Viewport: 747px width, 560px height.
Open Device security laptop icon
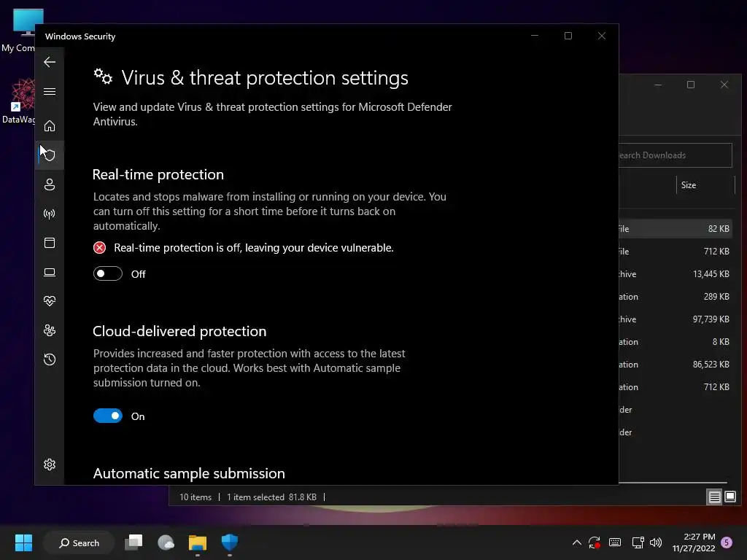click(x=50, y=272)
